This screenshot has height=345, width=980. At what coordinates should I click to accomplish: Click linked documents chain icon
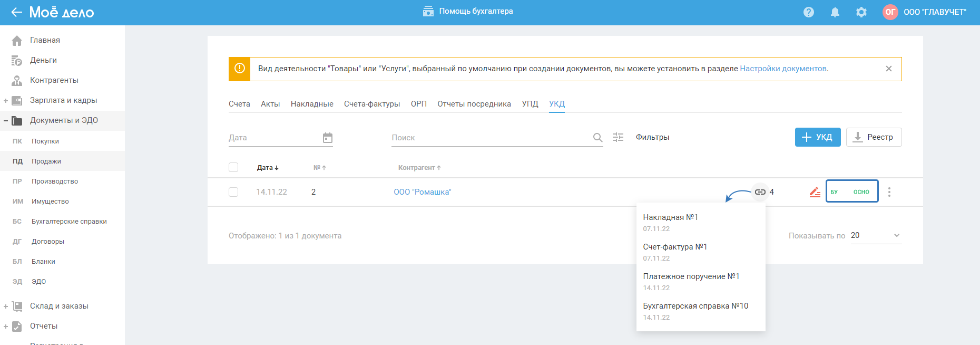click(760, 192)
